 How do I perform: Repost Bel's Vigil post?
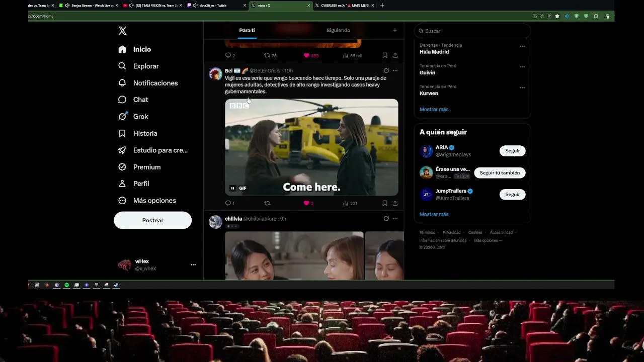267,203
